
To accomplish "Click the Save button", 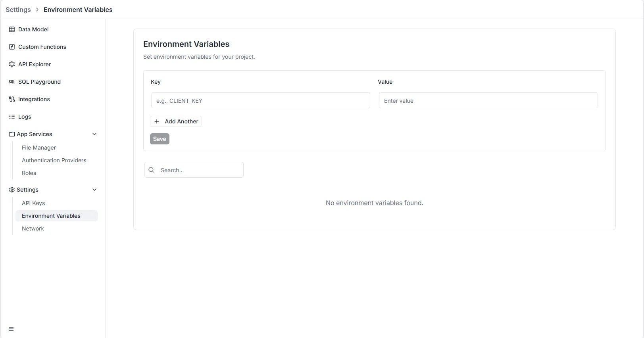I will (x=160, y=139).
